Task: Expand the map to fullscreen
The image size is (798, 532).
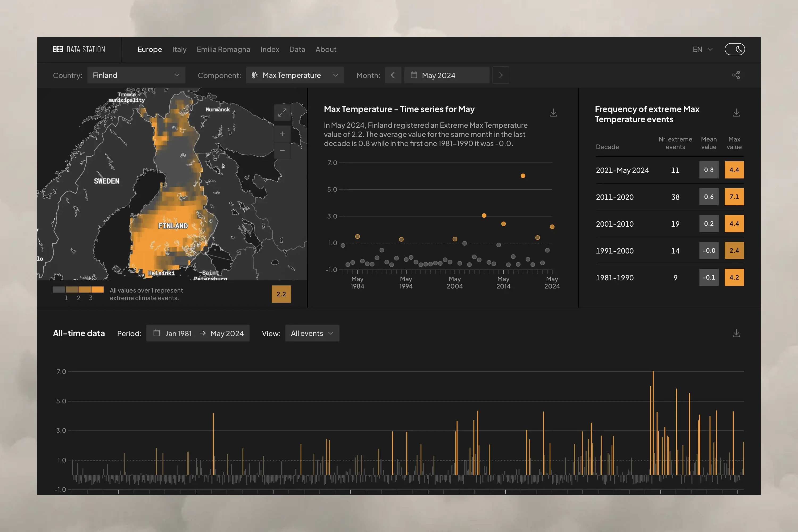Action: coord(282,113)
